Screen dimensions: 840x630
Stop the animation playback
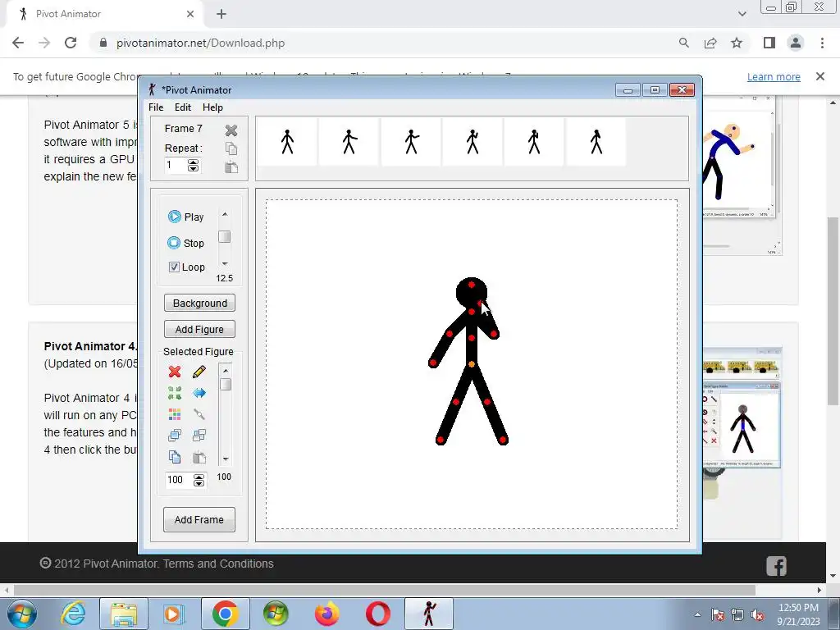[185, 243]
